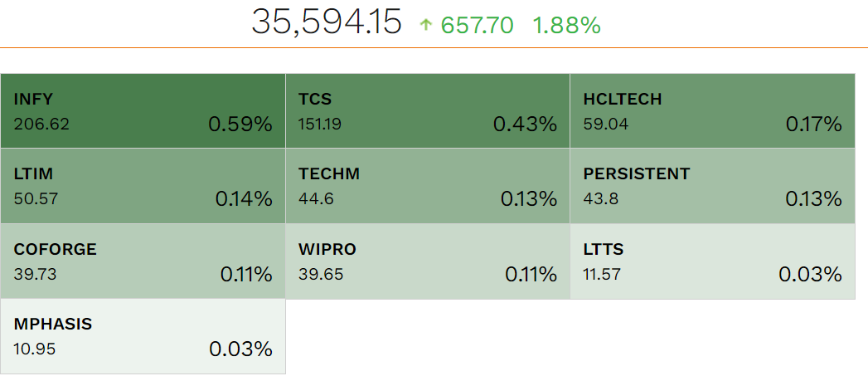The width and height of the screenshot is (868, 376).
Task: Open the PERSISTENT stock tile
Action: click(x=712, y=186)
